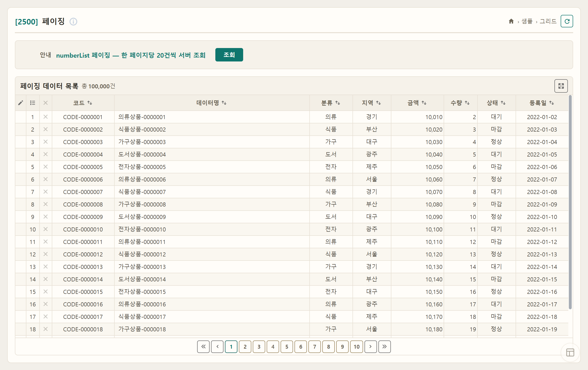Viewport: 588px width, 370px height.
Task: Open 샘플 breadcrumb link
Action: tap(527, 21)
